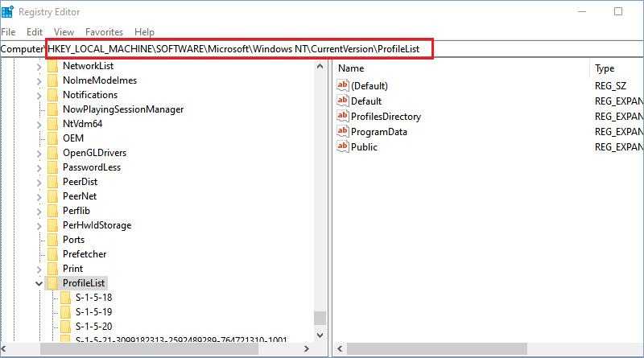644x358 pixels.
Task: Select the PeerDist folder icon
Action: [x=52, y=182]
